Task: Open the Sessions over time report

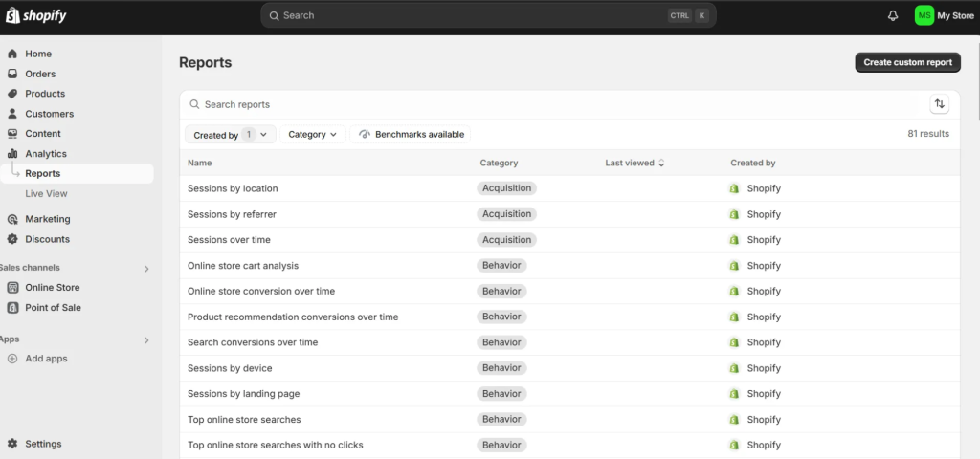Action: coord(229,240)
